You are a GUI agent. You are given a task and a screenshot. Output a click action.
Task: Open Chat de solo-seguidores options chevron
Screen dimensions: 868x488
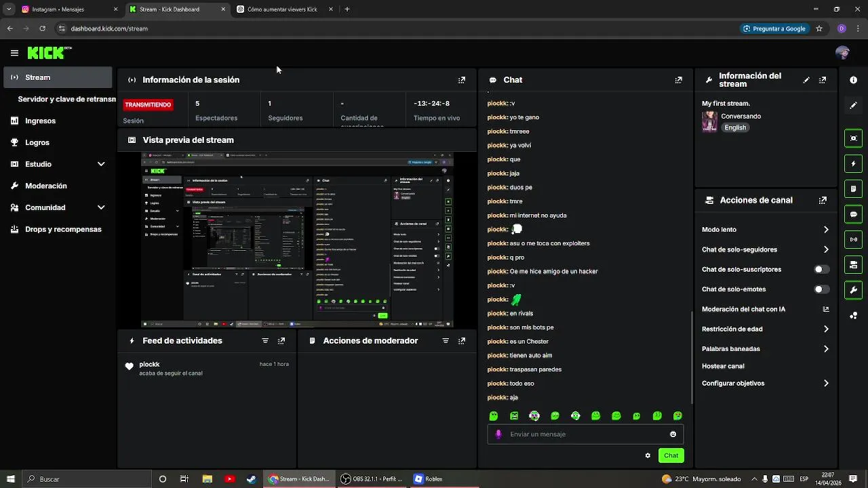(826, 249)
